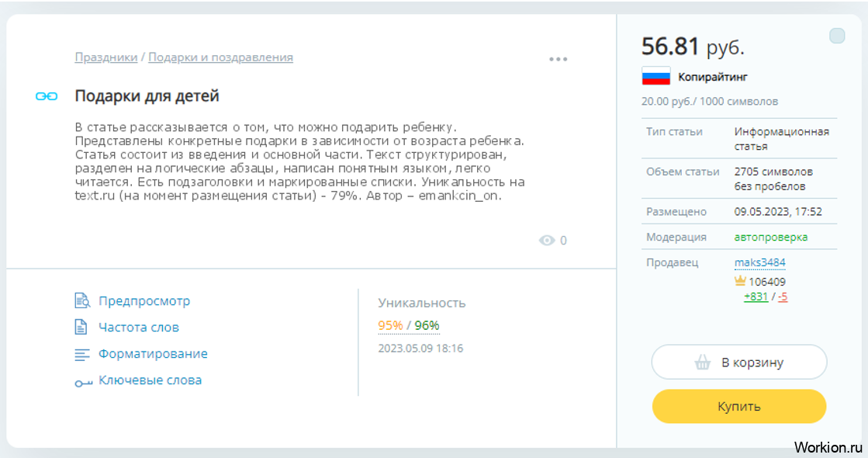Image resolution: width=868 pixels, height=458 pixels.
Task: Open the Предпросмотр preview link
Action: click(144, 300)
